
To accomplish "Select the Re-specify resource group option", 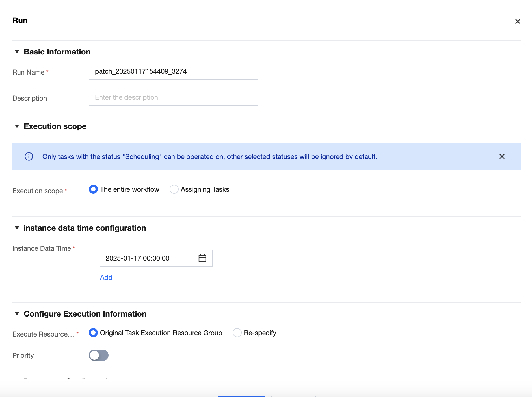I will click(237, 333).
